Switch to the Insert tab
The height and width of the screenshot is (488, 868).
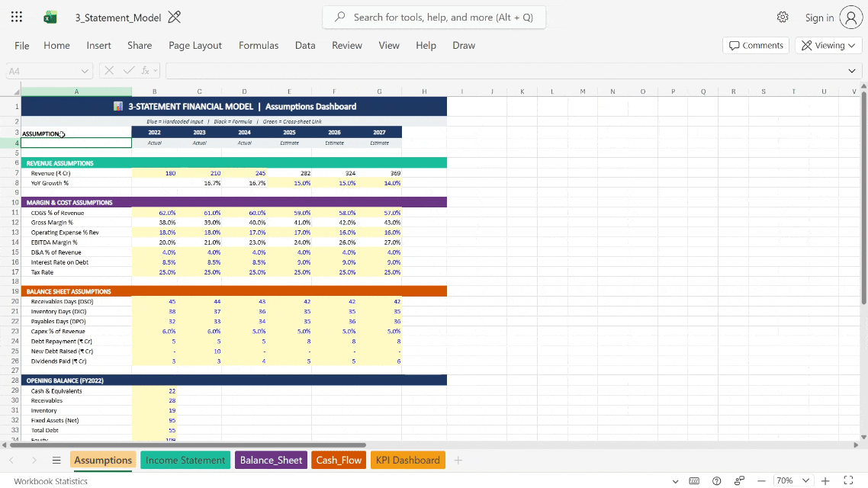tap(98, 46)
